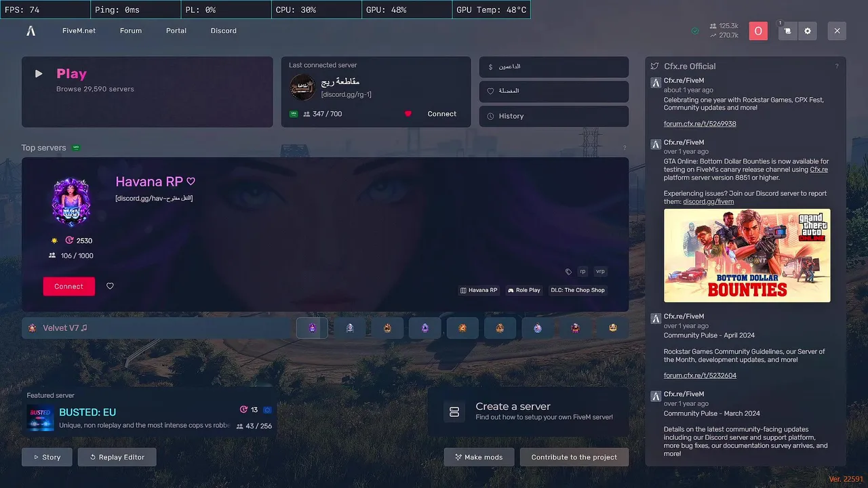This screenshot has height=488, width=868.
Task: Select the seventh server icon in carousel
Action: pyautogui.click(x=538, y=328)
